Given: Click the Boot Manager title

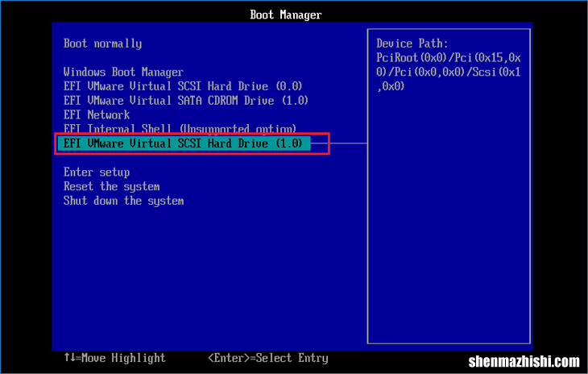Looking at the screenshot, I should coord(286,15).
